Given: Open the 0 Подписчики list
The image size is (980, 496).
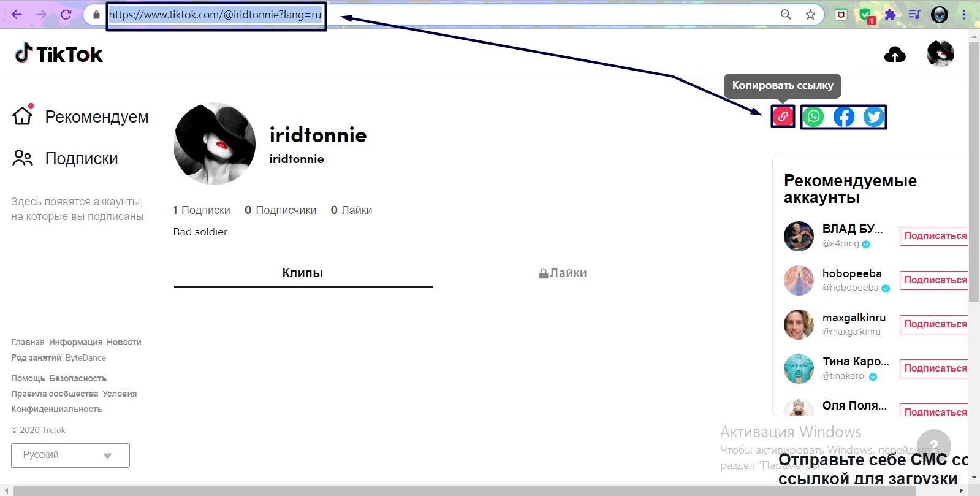Looking at the screenshot, I should 281,210.
